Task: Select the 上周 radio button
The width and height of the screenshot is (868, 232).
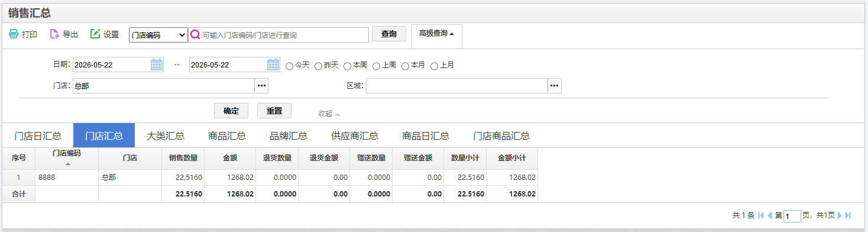Action: pyautogui.click(x=376, y=66)
